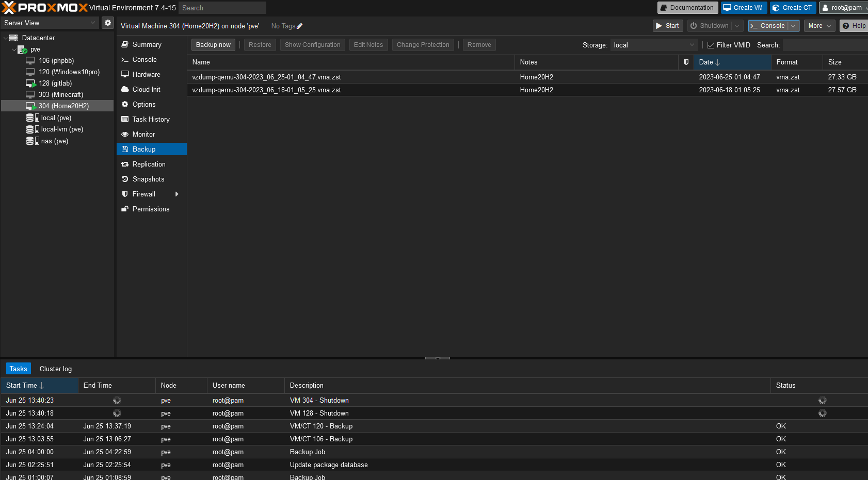Open the Documentation button
The height and width of the screenshot is (480, 868).
click(x=687, y=8)
